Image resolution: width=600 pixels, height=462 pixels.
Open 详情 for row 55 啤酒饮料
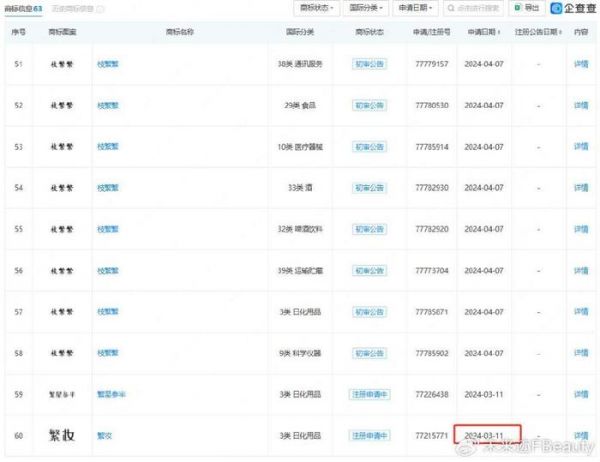[x=580, y=229]
